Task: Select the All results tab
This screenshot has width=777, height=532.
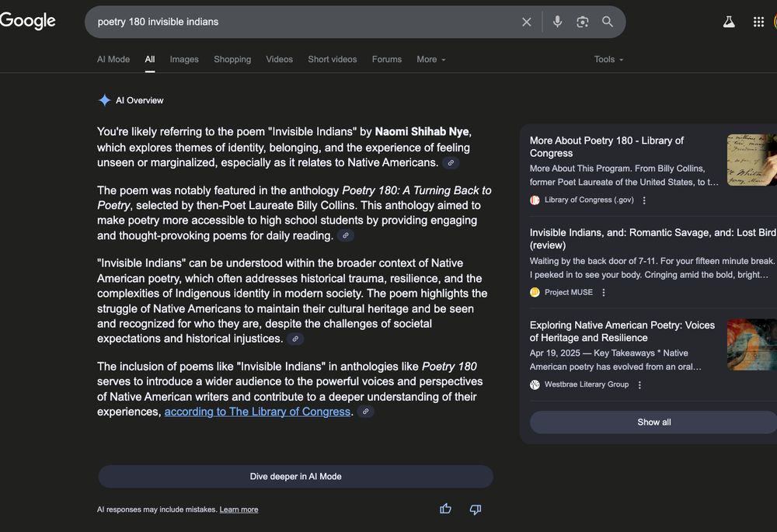Action: coord(150,60)
